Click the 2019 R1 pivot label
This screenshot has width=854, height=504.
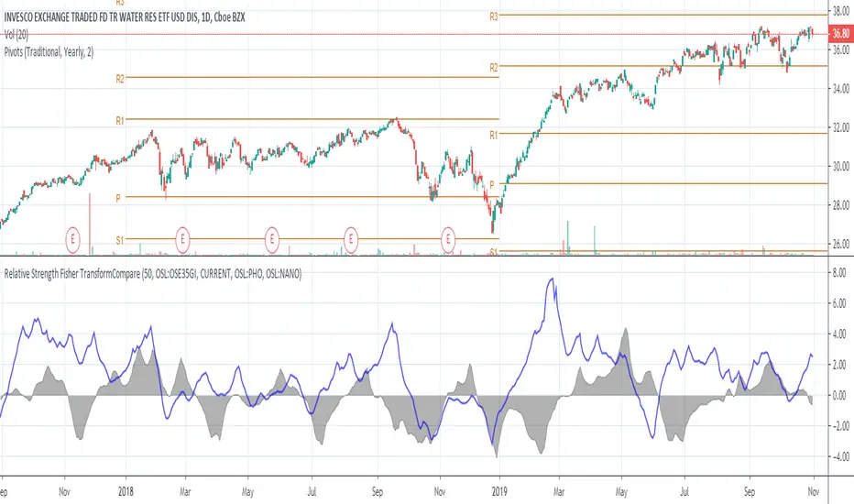point(494,135)
